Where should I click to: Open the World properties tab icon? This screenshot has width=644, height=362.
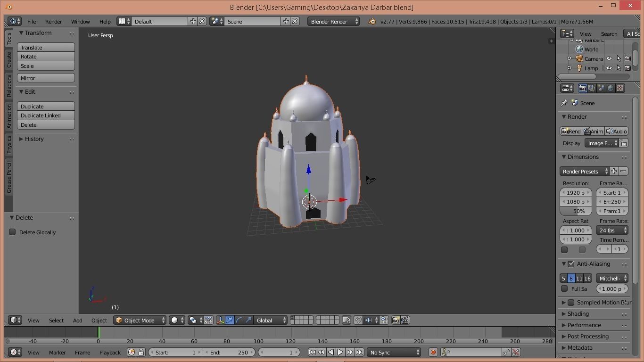pyautogui.click(x=611, y=88)
